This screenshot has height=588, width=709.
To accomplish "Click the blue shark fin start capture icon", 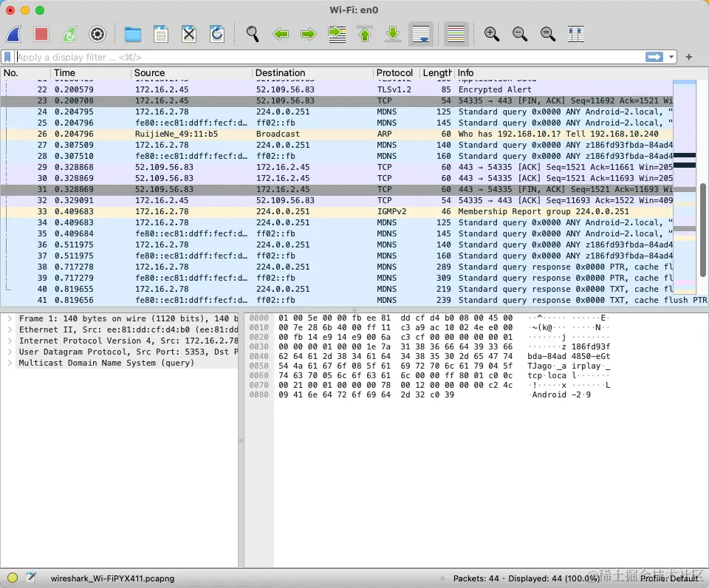I will (14, 34).
